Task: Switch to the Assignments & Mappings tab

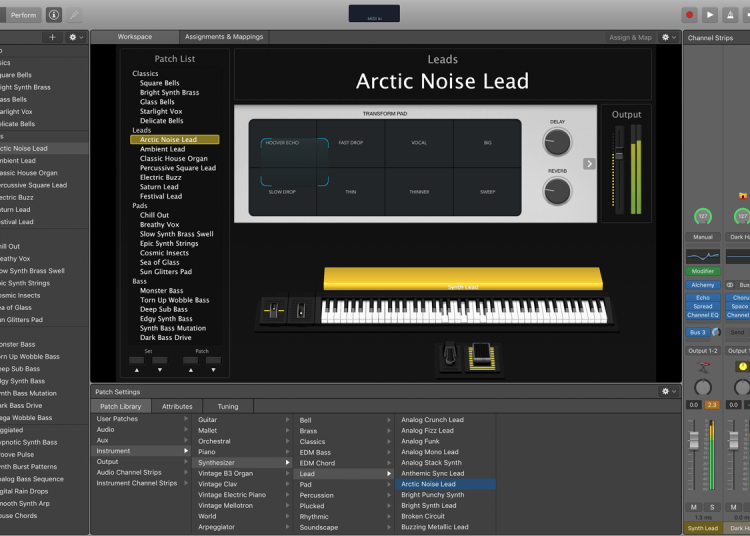Action: [224, 37]
